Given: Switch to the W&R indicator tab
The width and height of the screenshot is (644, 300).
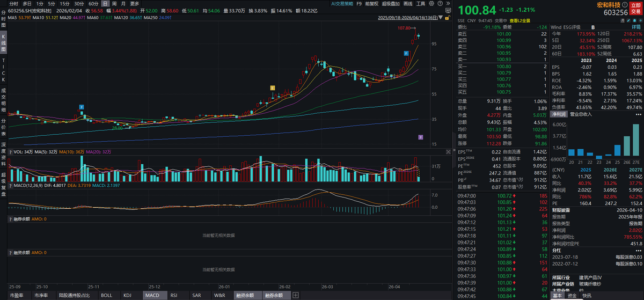Looking at the screenshot, I should (219, 295).
